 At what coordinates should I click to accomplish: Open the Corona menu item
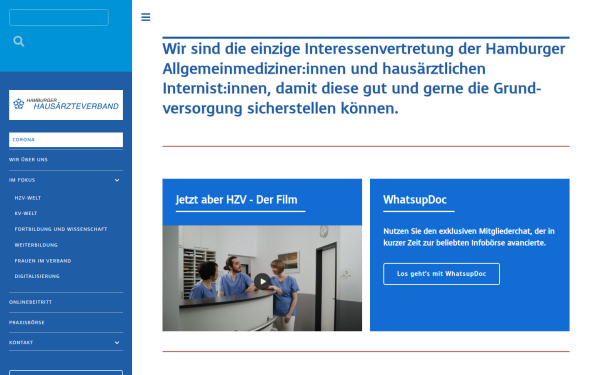[x=66, y=140]
